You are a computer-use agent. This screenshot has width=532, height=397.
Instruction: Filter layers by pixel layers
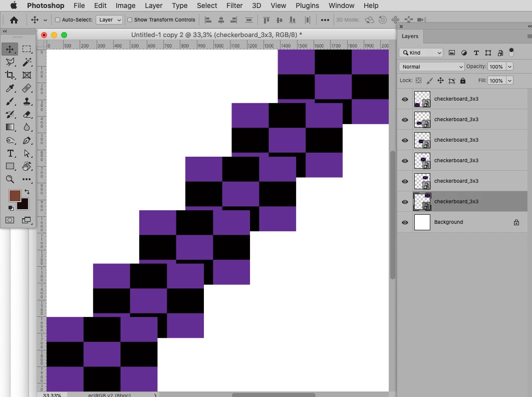click(451, 53)
